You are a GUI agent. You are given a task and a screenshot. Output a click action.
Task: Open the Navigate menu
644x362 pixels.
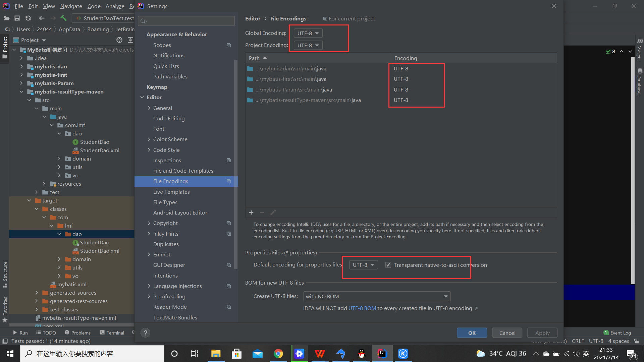[x=71, y=6]
